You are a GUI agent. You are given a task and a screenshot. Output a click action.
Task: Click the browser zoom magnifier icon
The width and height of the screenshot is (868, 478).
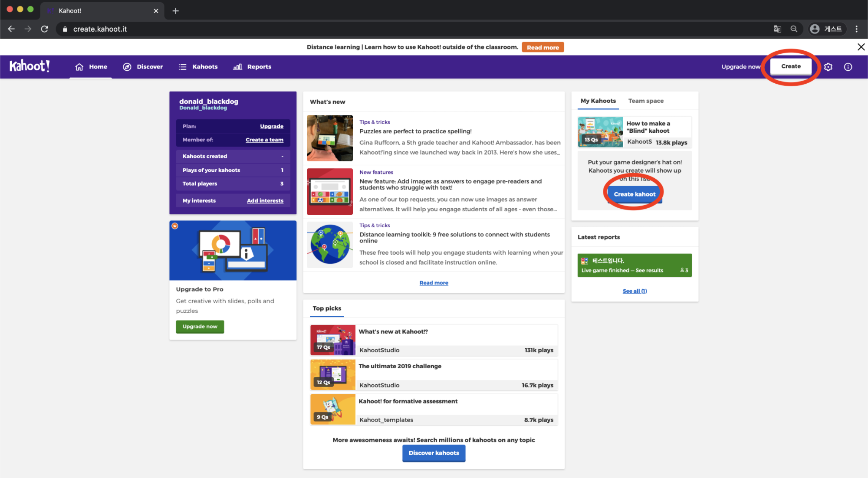click(x=794, y=29)
